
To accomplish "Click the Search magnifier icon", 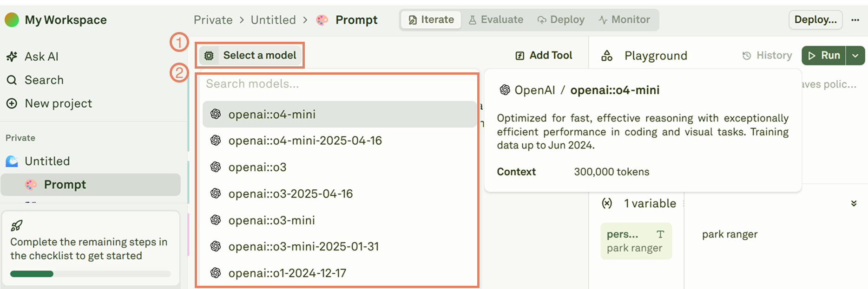I will click(12, 80).
